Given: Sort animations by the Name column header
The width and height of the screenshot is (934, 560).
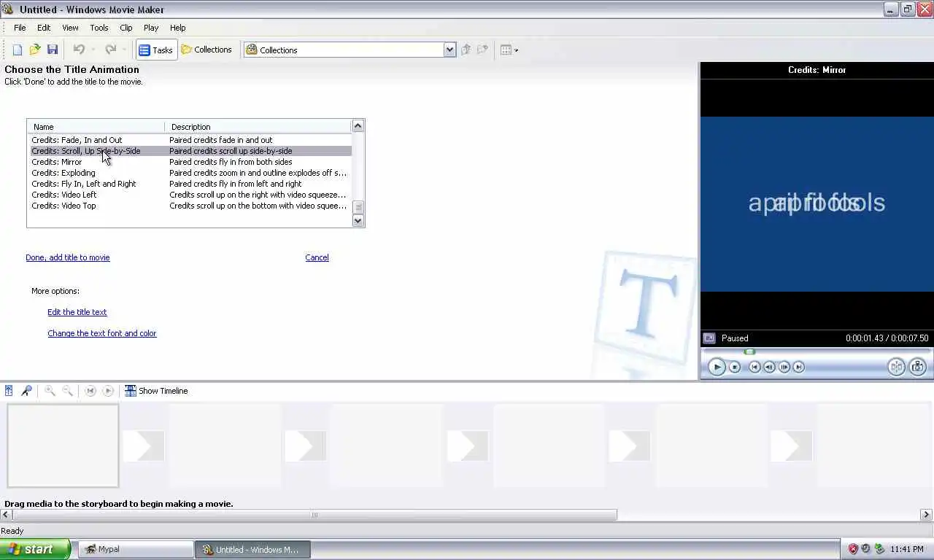Looking at the screenshot, I should point(96,127).
